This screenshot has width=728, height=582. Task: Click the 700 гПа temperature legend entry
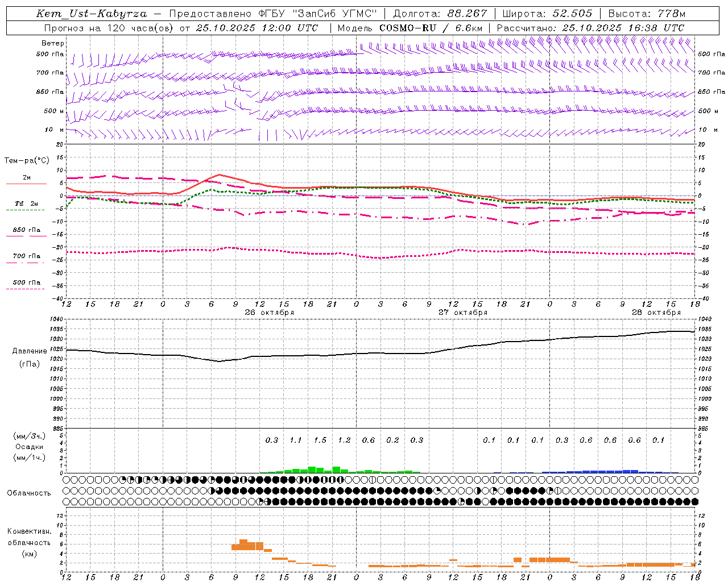(x=26, y=256)
